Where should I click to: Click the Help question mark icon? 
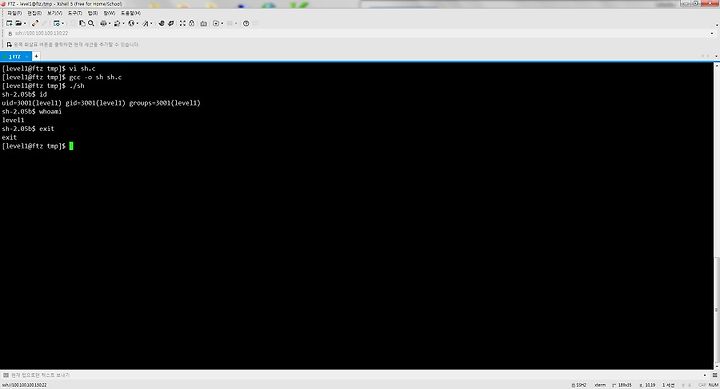click(x=246, y=23)
